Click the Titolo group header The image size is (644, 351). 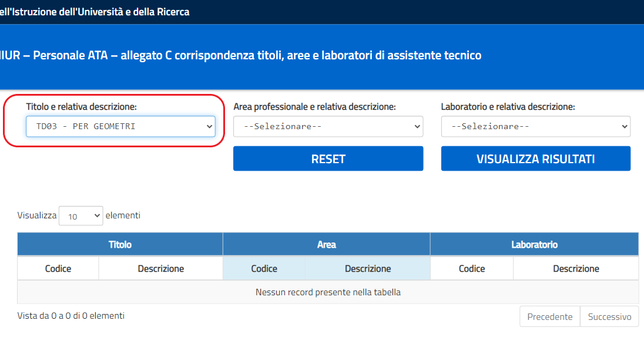click(x=120, y=245)
